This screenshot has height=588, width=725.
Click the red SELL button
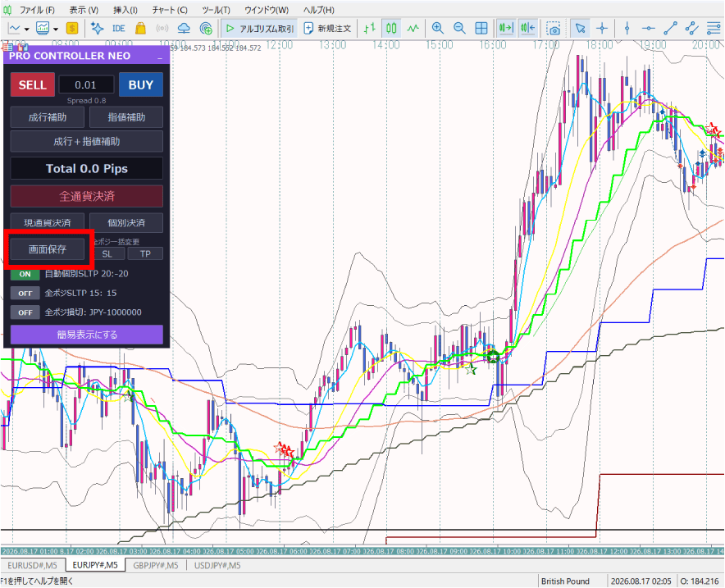point(32,84)
